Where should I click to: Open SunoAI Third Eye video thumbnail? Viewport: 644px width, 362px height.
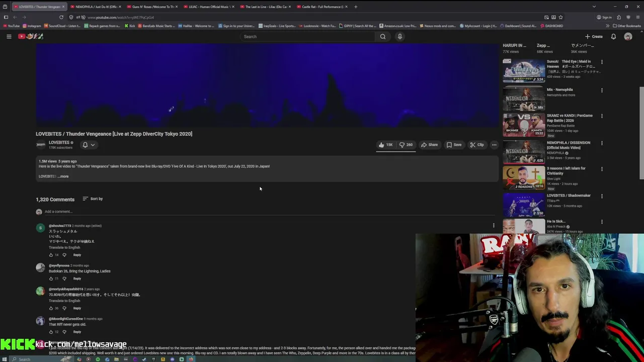pos(524,70)
